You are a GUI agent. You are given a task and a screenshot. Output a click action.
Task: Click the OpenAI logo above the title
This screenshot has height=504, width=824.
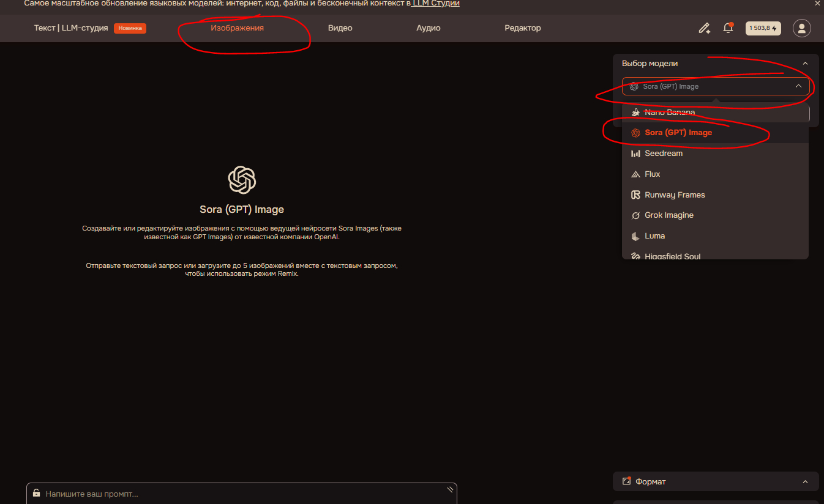pyautogui.click(x=242, y=180)
